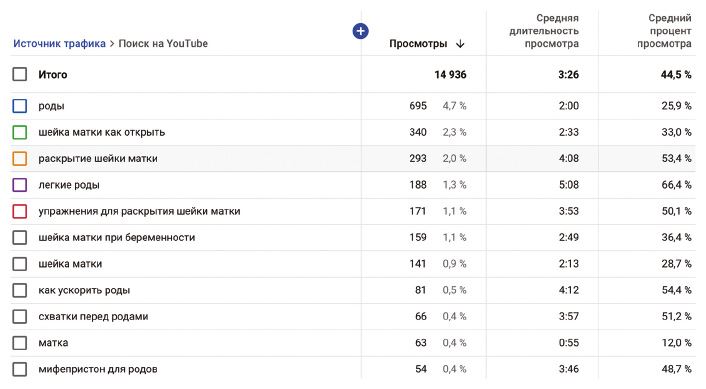Tick the orange раскрытие шейки матки checkbox

(20, 158)
